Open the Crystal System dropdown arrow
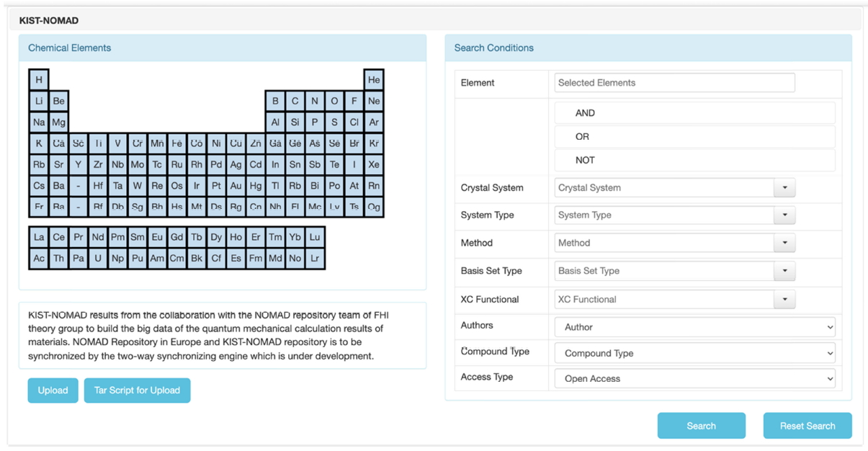The height and width of the screenshot is (451, 868). click(784, 188)
